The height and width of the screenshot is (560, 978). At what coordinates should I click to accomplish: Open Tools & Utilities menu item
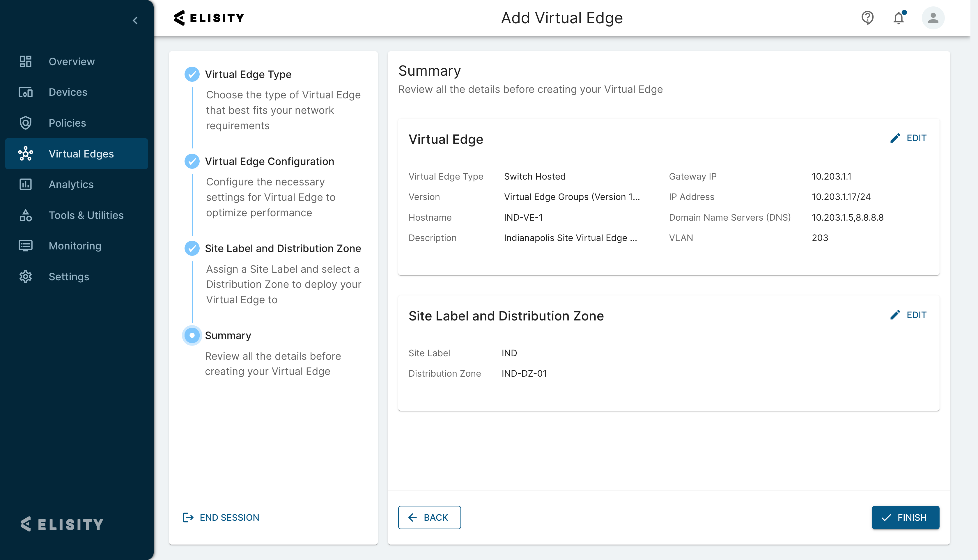[86, 215]
